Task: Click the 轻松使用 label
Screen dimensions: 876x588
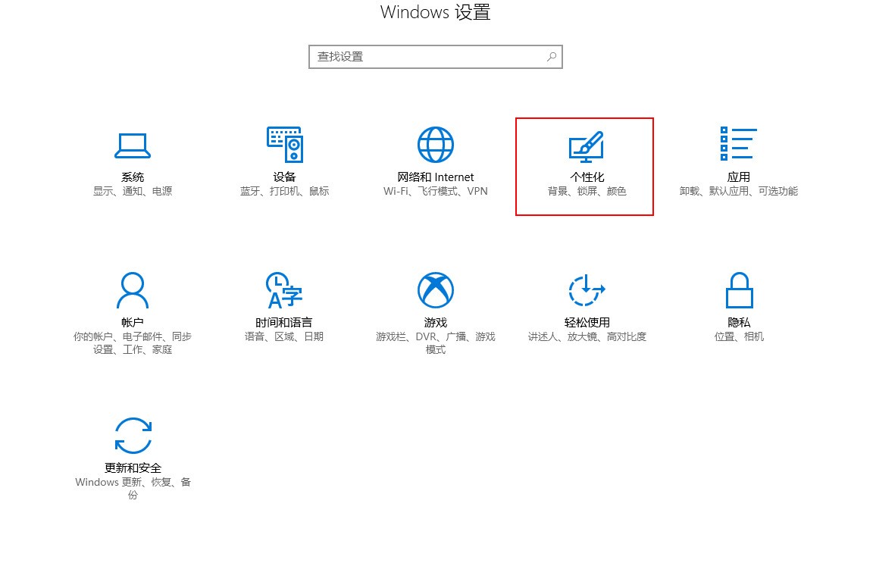Action: (x=587, y=322)
